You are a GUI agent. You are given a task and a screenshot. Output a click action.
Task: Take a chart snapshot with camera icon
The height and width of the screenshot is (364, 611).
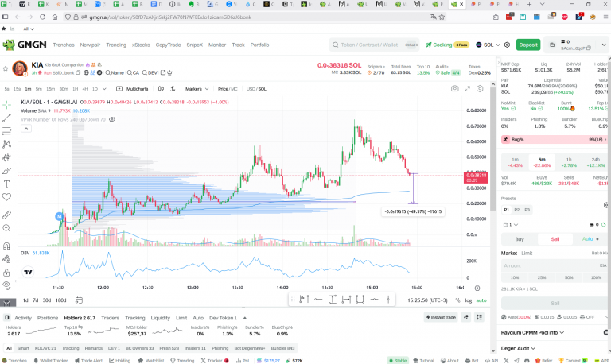[x=455, y=89]
